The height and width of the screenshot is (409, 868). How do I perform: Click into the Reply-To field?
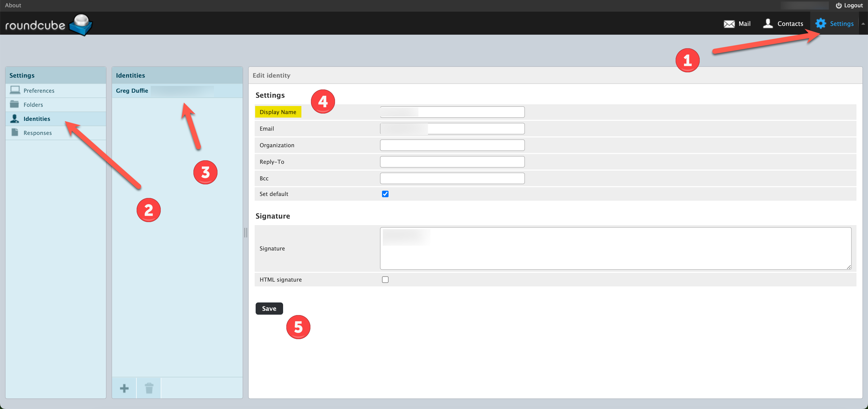(452, 162)
